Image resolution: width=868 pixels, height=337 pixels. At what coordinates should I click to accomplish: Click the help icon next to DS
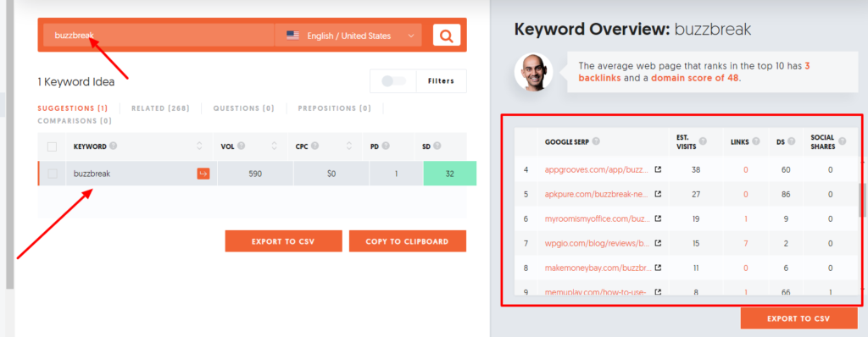pyautogui.click(x=792, y=141)
